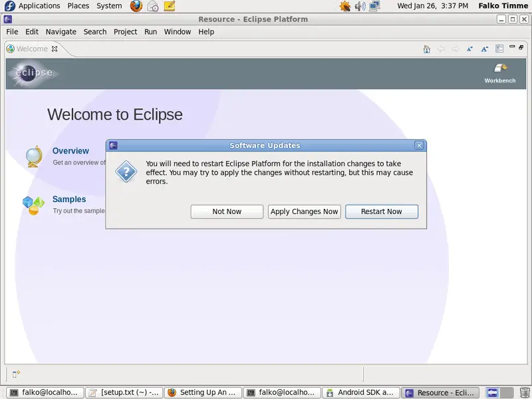This screenshot has height=399, width=532.
Task: Click the Restart Now button
Action: pos(382,211)
